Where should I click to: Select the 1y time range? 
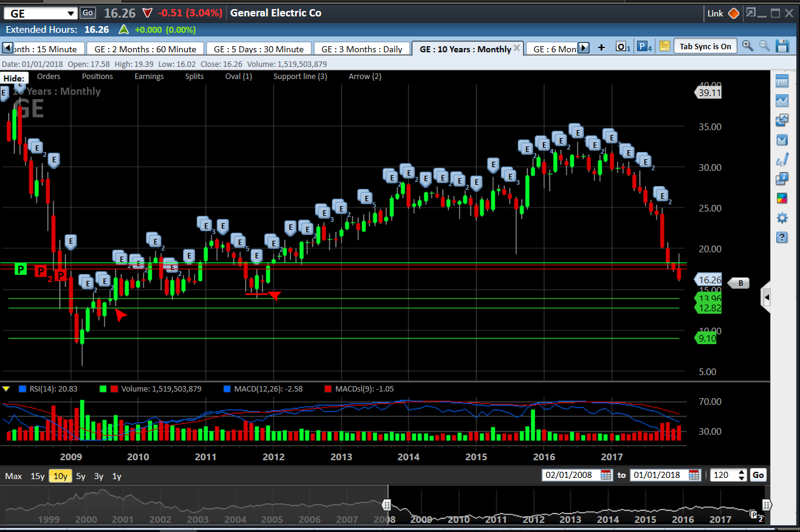click(x=117, y=476)
